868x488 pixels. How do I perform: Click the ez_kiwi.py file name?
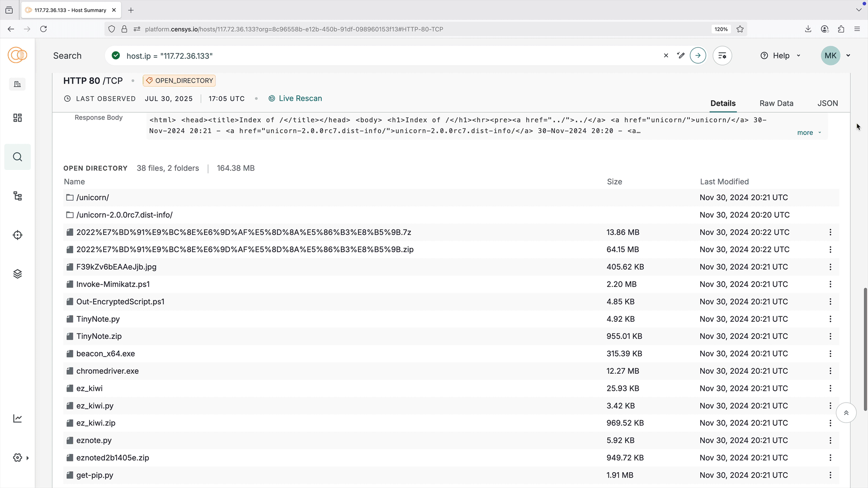(x=95, y=406)
